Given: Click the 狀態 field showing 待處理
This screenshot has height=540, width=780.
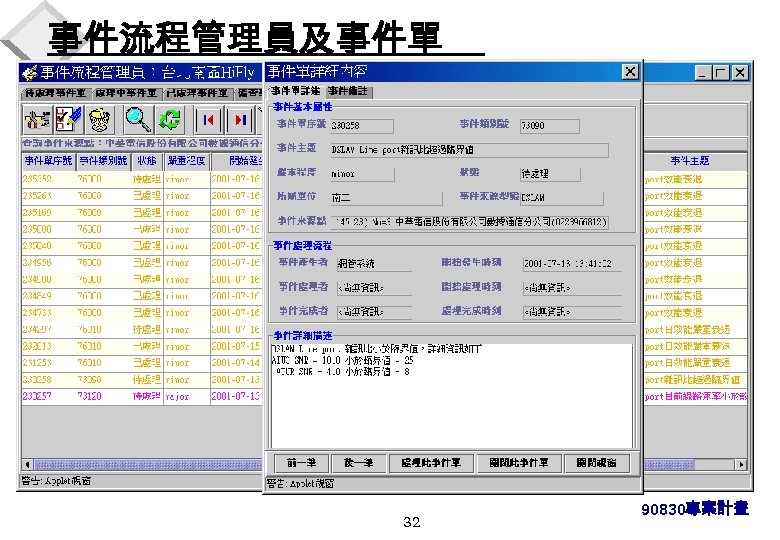Looking at the screenshot, I should (550, 175).
